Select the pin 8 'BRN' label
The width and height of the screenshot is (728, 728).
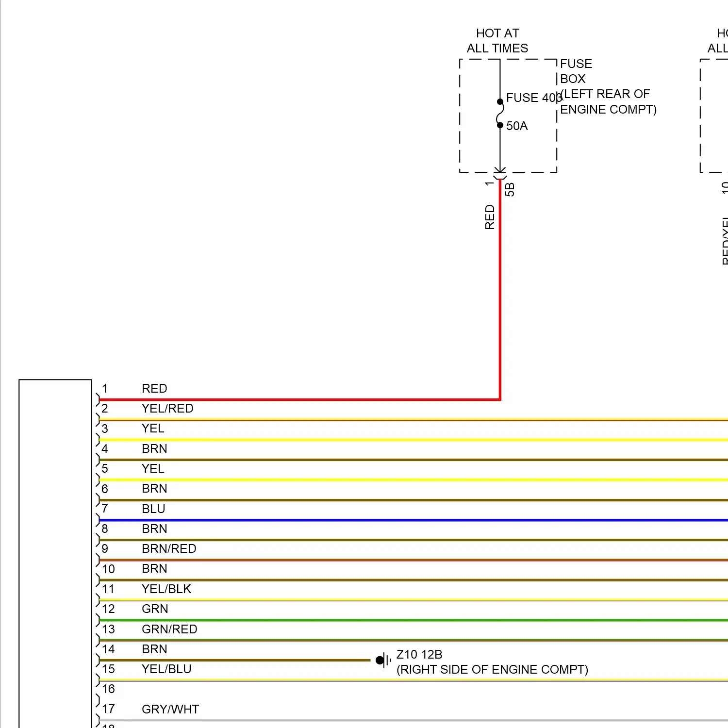154,529
